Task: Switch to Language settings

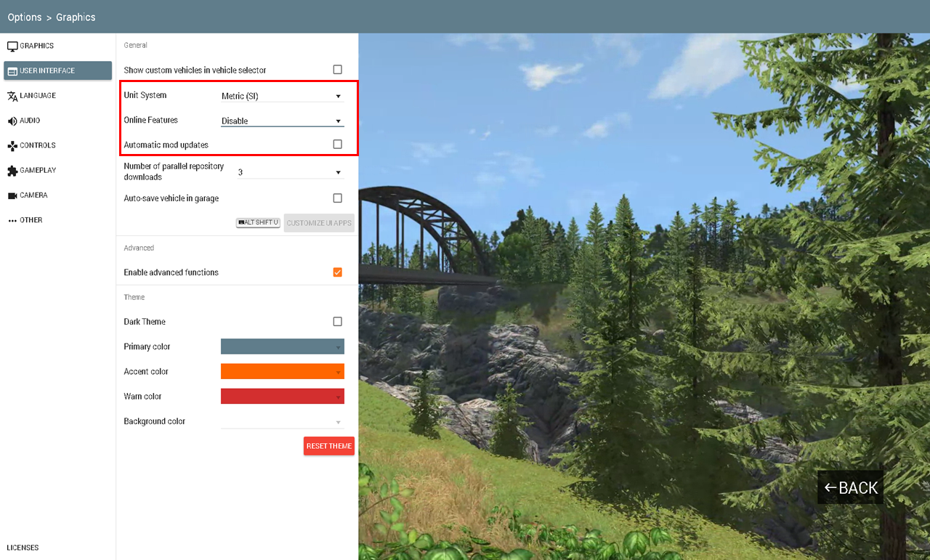Action: (x=58, y=96)
